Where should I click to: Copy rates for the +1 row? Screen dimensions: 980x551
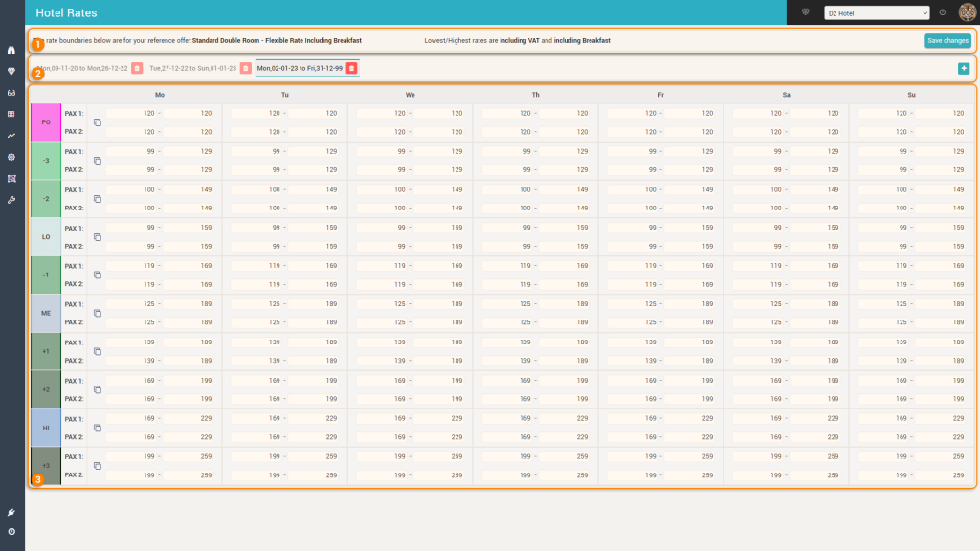pyautogui.click(x=98, y=351)
